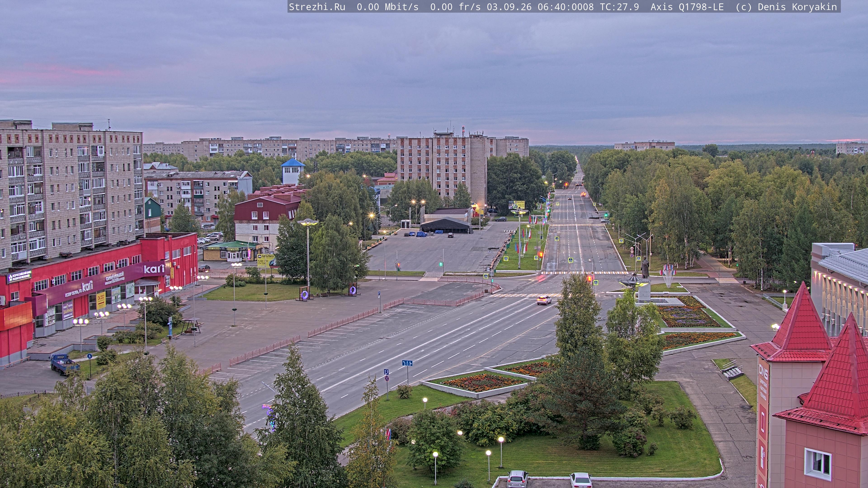Click the large kari sign on red building

tap(154, 269)
